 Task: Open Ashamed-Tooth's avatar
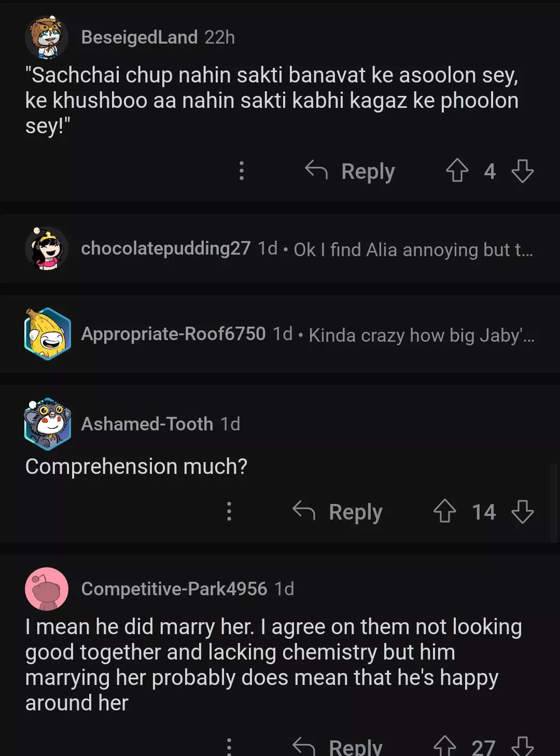pyautogui.click(x=47, y=424)
